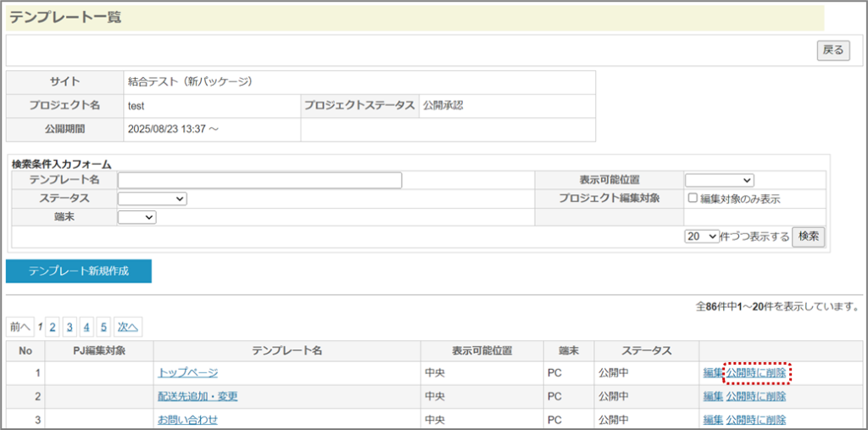Open the ステータス dropdown
The height and width of the screenshot is (430, 868).
tap(152, 198)
